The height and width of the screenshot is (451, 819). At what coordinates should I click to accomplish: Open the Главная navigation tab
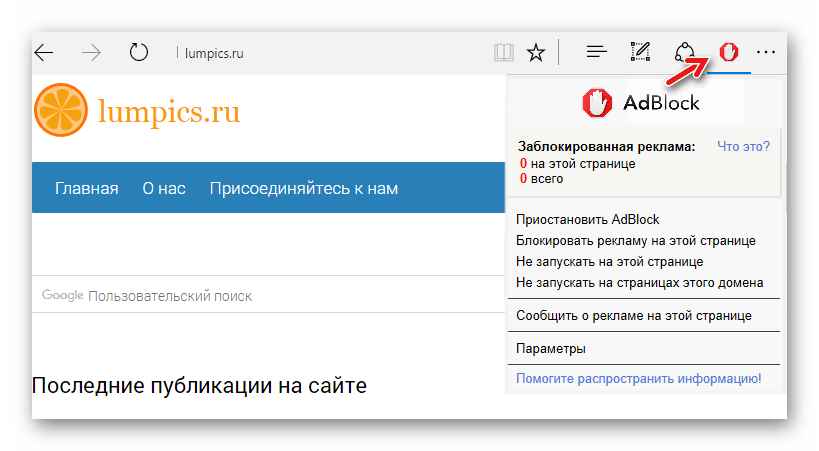pyautogui.click(x=86, y=188)
